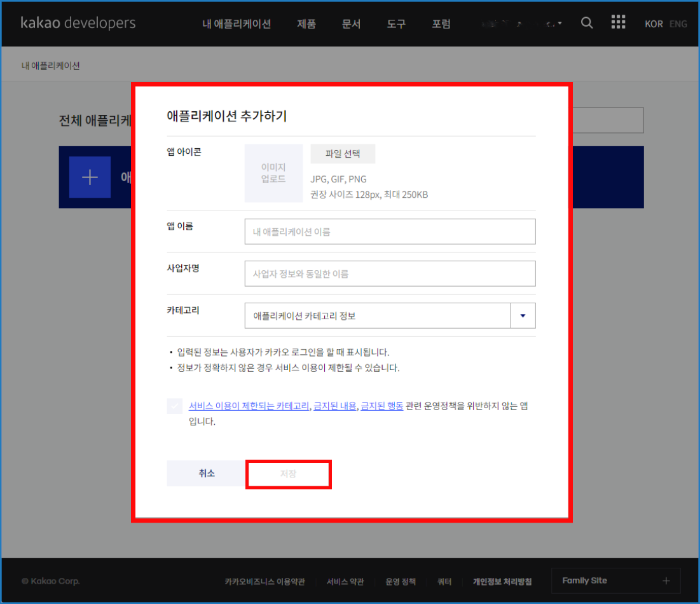This screenshot has width=700, height=604.
Task: Open the 금지된 내용 policy link
Action: [334, 406]
